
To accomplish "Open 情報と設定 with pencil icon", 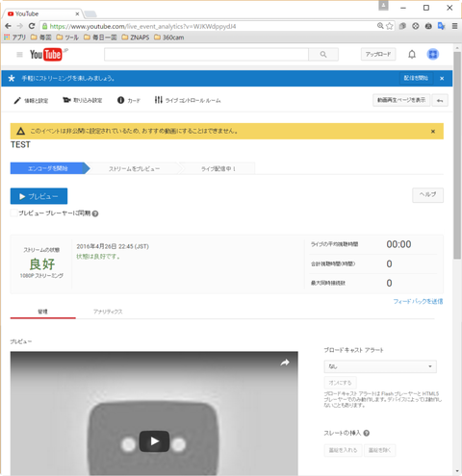I will [x=31, y=101].
